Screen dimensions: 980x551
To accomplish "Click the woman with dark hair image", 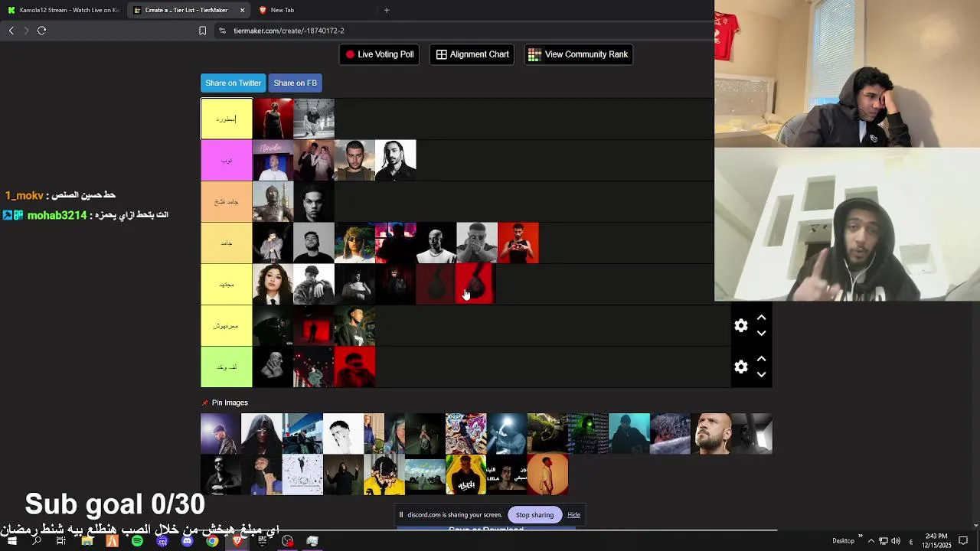I will click(273, 285).
